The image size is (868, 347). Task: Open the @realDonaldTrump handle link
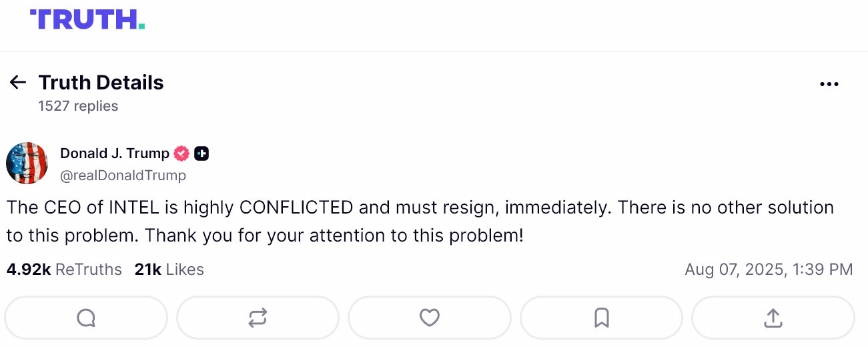click(x=123, y=176)
